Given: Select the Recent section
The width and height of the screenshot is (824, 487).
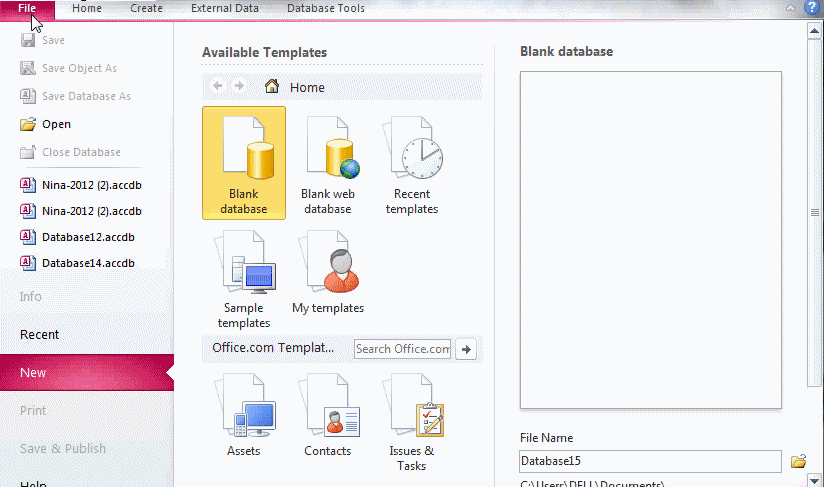Looking at the screenshot, I should click(x=39, y=335).
